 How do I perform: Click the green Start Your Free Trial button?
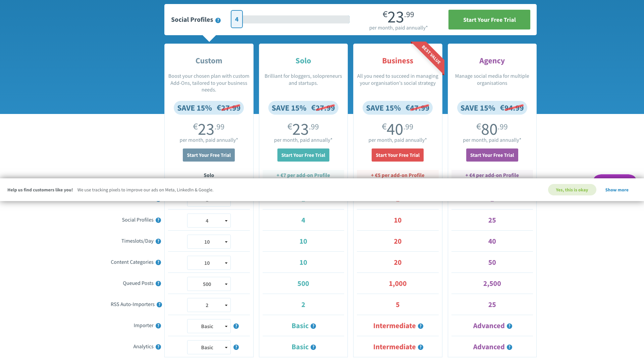coord(489,19)
